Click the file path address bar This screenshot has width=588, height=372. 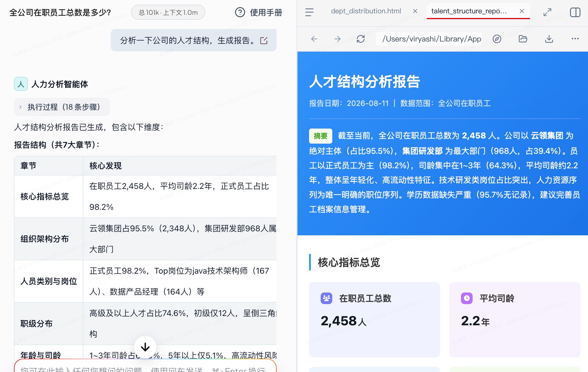[429, 39]
